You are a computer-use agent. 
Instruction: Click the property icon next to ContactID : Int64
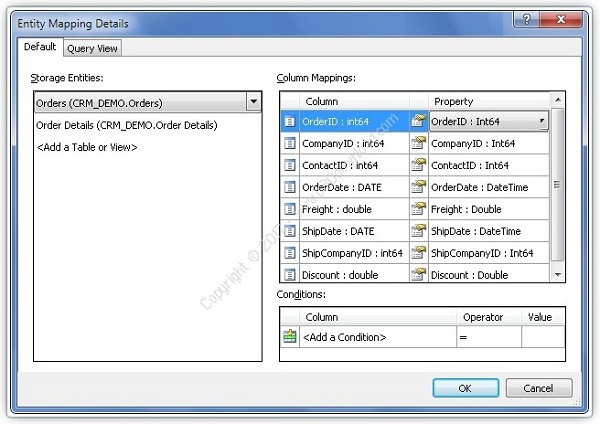[x=419, y=165]
